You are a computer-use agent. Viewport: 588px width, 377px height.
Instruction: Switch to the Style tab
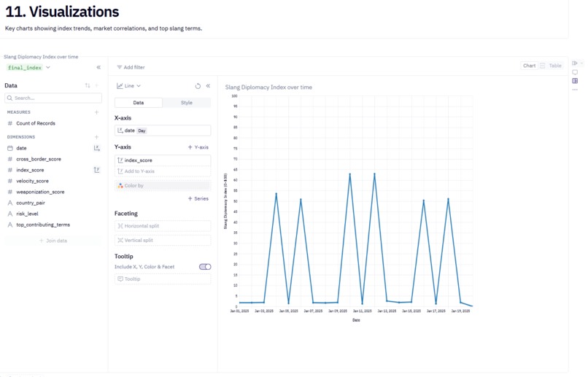point(186,103)
